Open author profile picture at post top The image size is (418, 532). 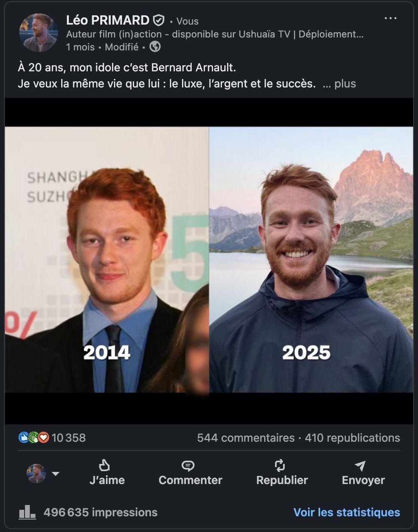39,33
